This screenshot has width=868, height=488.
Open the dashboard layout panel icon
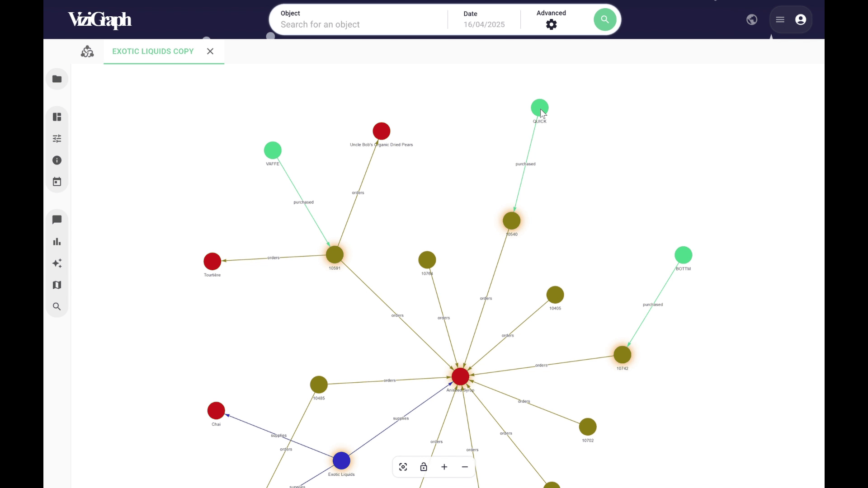[x=57, y=117]
